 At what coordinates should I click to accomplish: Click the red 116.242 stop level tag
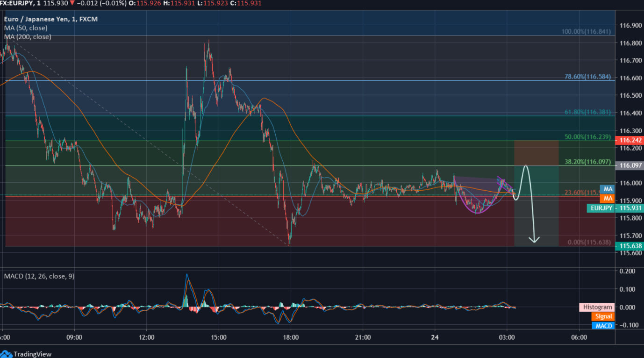(x=630, y=140)
